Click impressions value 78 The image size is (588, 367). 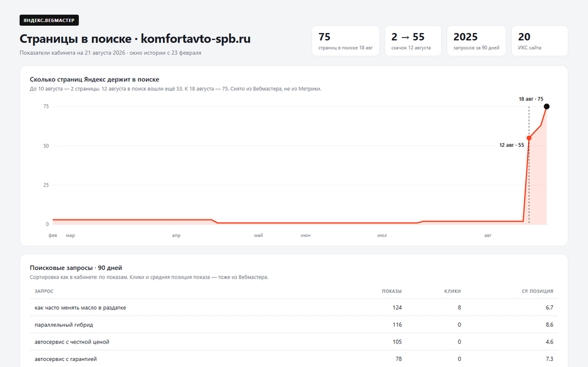coord(398,359)
